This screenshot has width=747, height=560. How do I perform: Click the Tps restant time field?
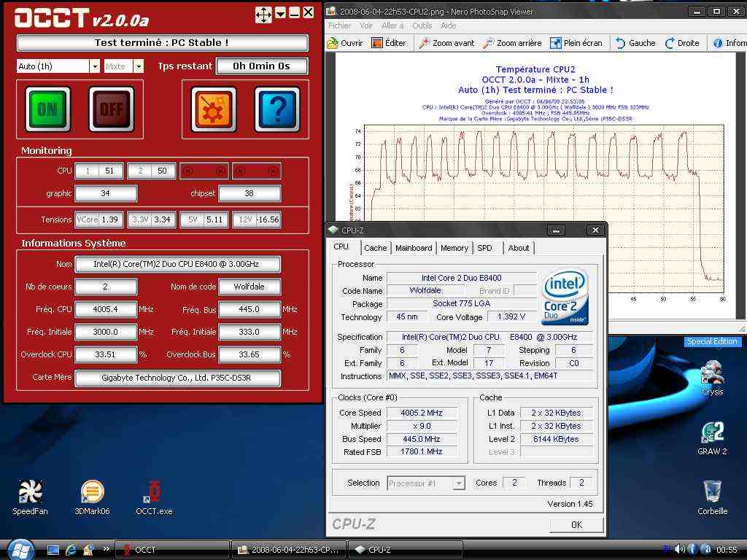pos(262,66)
